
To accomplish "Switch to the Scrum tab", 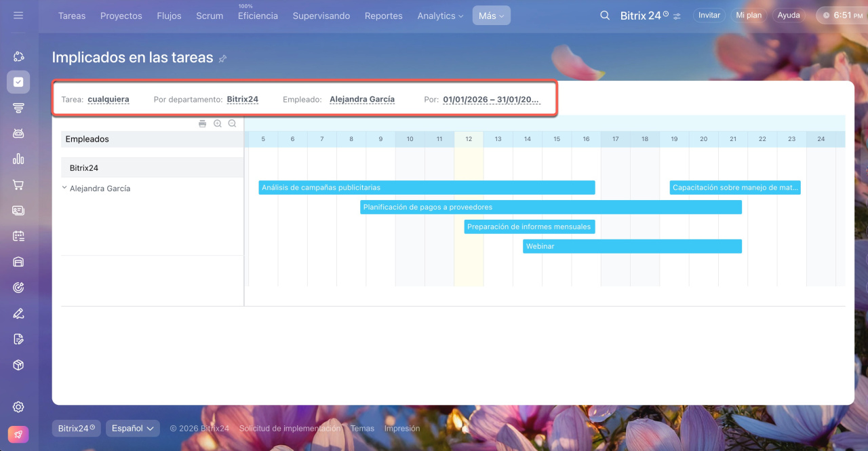I will point(210,16).
